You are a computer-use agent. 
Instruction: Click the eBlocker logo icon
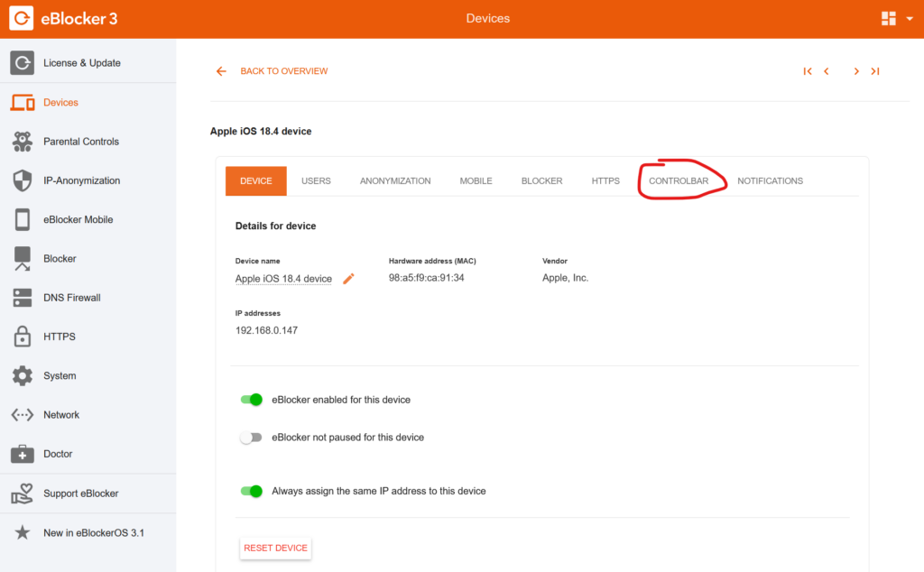[x=22, y=18]
